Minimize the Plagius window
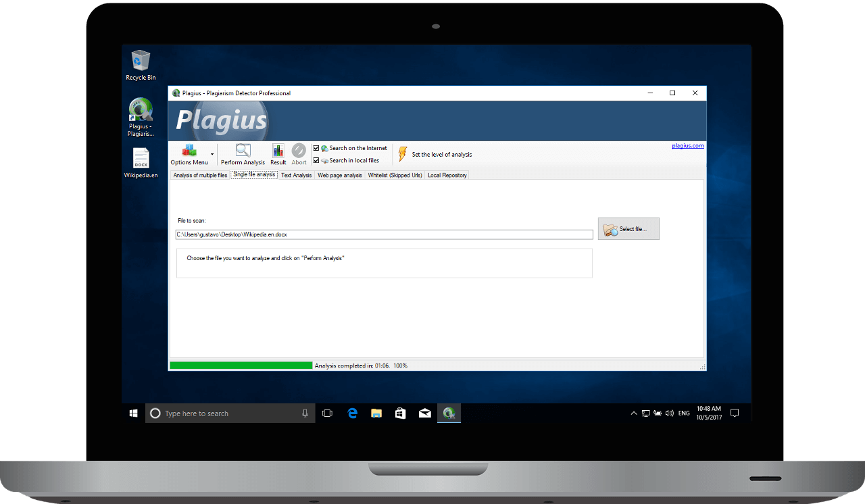 (649, 93)
